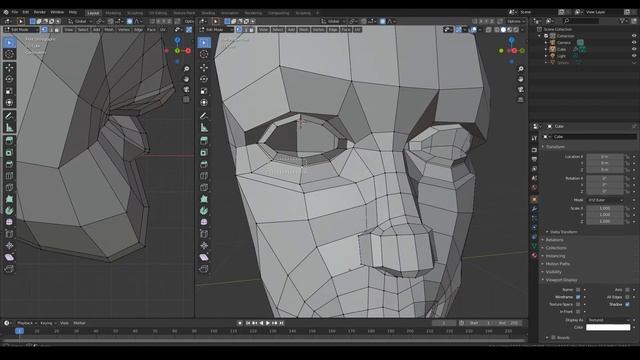Viewport: 640px width, 360px height.
Task: Open Material properties tab icon
Action: coord(534,256)
